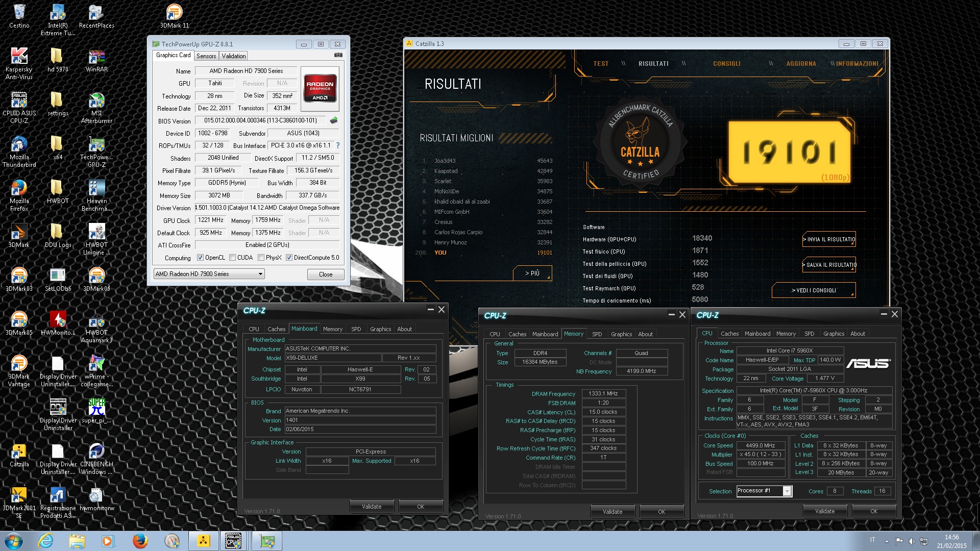Click the Radeon Graphics AMD logo
The height and width of the screenshot is (551, 980).
click(320, 89)
